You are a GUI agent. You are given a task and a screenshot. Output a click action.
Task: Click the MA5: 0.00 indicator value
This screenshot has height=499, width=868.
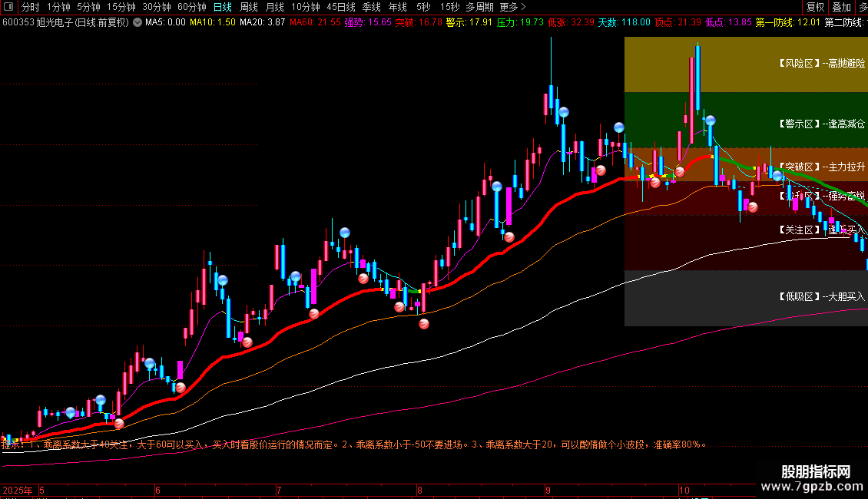coord(165,23)
